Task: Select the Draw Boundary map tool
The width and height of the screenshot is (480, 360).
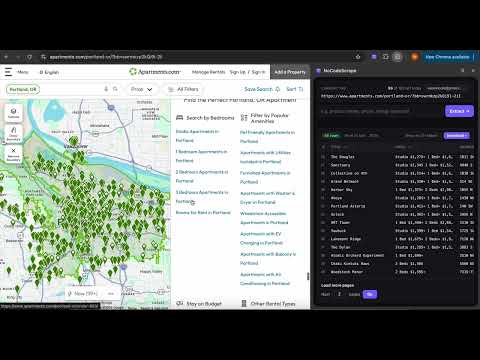Action: [x=13, y=133]
